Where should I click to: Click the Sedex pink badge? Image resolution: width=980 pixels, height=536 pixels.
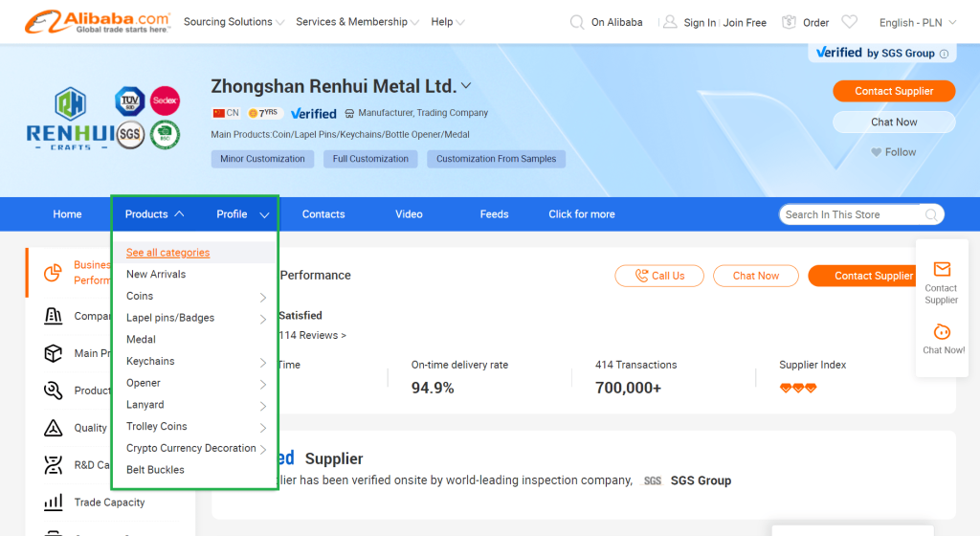(165, 100)
